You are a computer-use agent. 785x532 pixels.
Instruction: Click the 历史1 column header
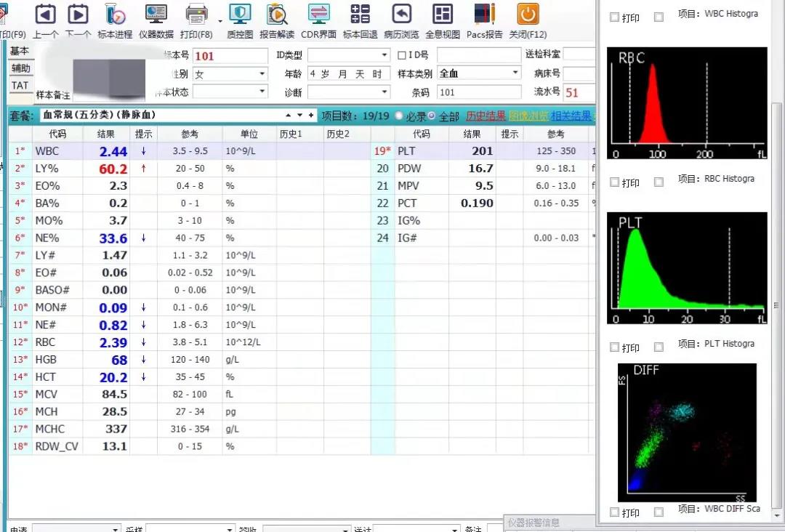(x=300, y=134)
